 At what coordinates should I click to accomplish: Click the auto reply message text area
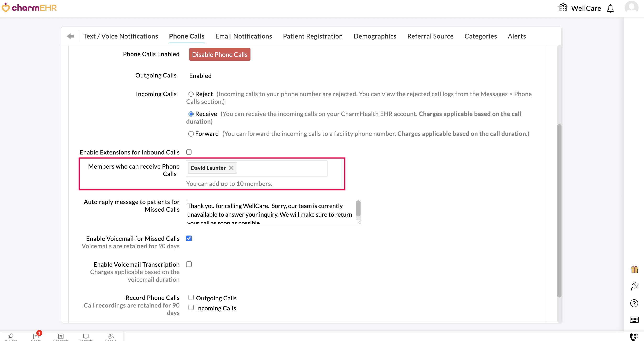(x=271, y=212)
